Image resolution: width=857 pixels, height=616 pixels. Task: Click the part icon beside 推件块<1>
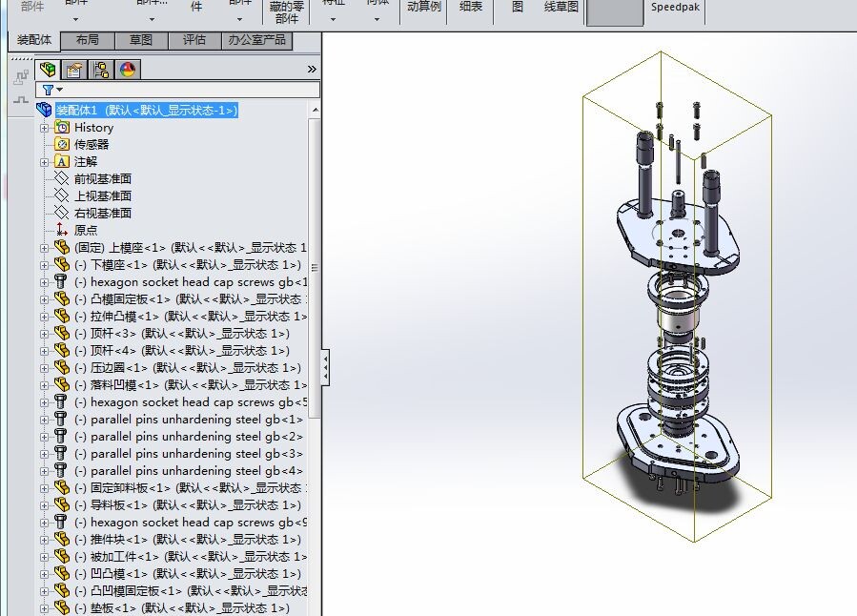[x=62, y=540]
